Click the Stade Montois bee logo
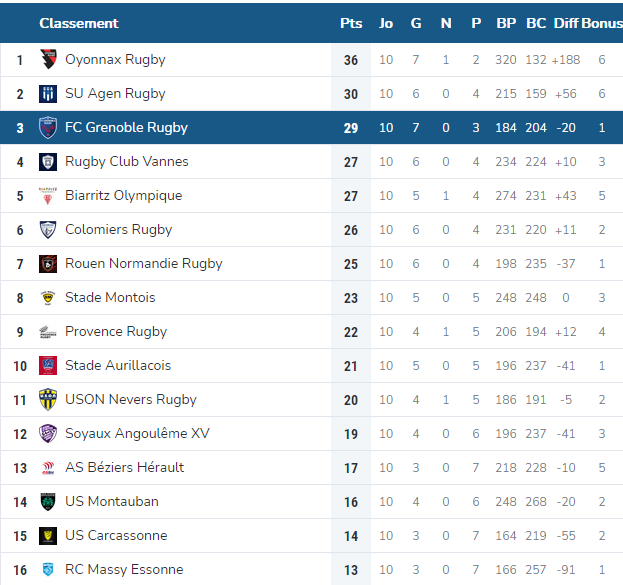The height and width of the screenshot is (585, 623). tap(48, 298)
